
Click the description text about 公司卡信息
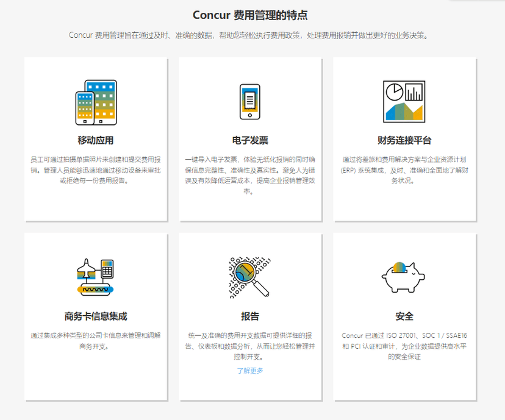[x=96, y=341]
